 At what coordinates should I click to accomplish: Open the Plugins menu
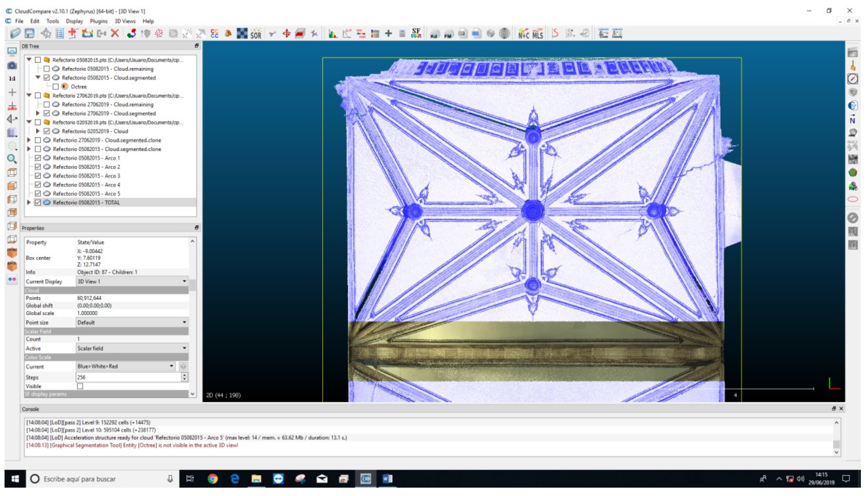(99, 21)
